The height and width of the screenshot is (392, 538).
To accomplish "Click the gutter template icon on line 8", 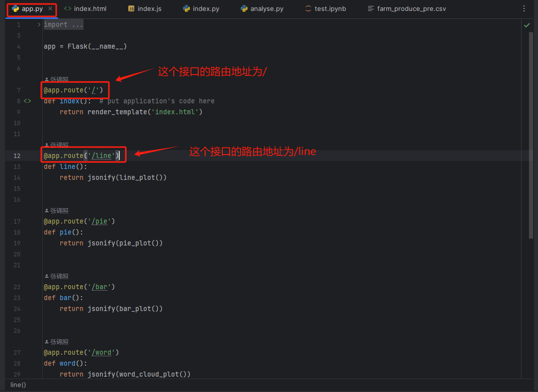I will tap(27, 101).
